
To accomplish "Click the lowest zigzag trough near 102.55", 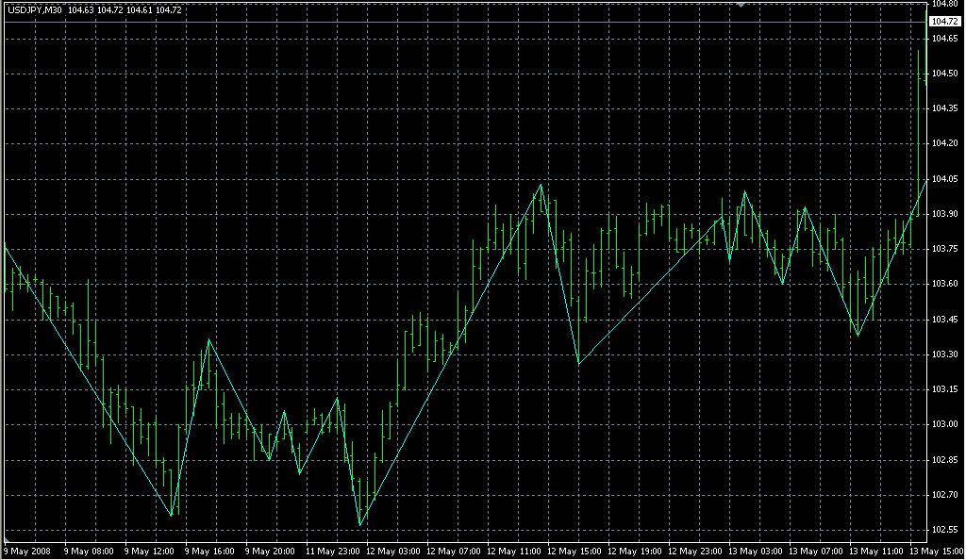I will [359, 524].
